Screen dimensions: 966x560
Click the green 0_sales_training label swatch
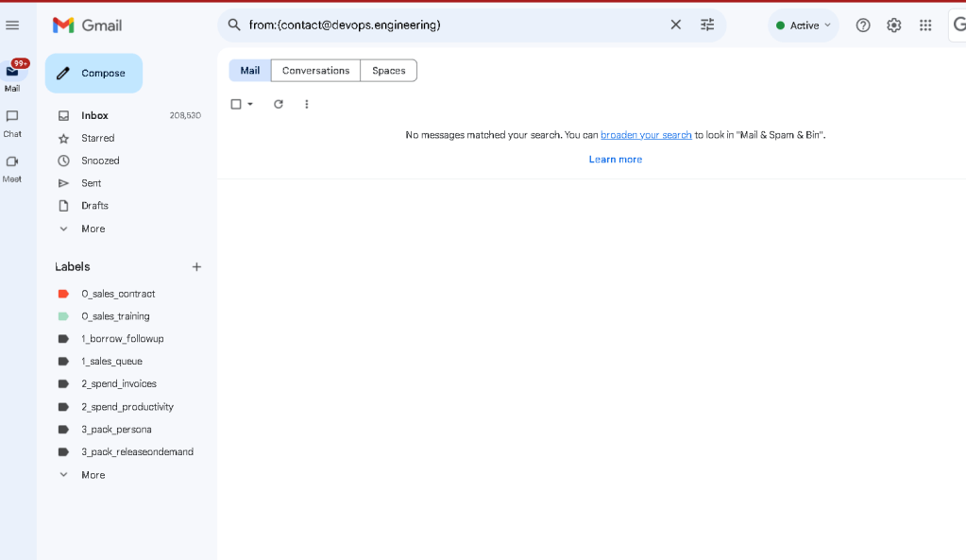63,316
